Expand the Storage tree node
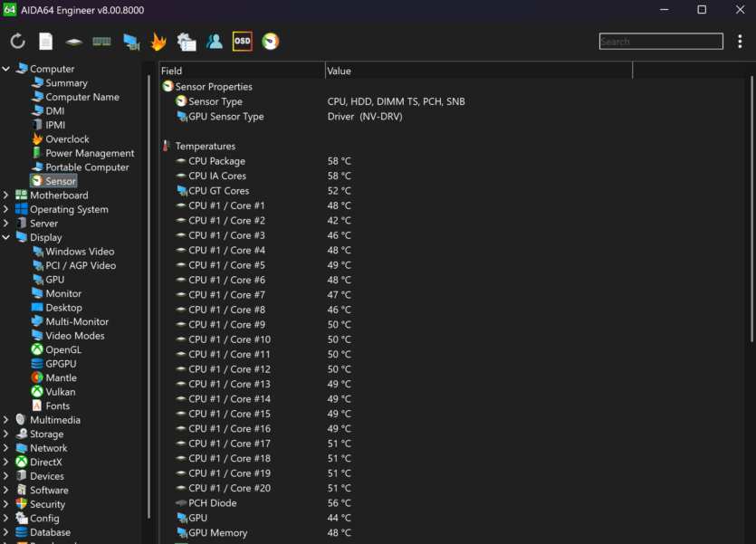The image size is (756, 544). click(5, 434)
